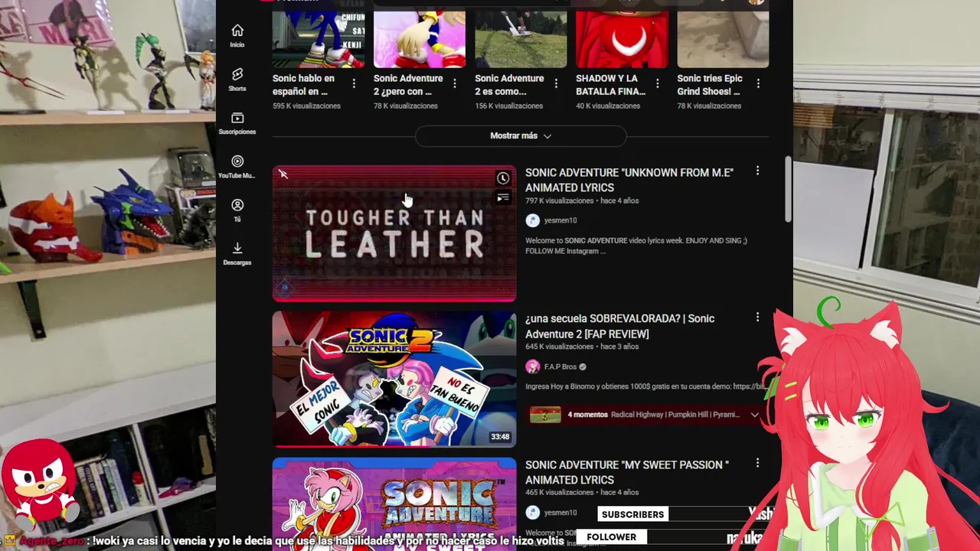
Task: Click 'Ingresa Hoy a Binomo' description text
Action: click(x=645, y=386)
